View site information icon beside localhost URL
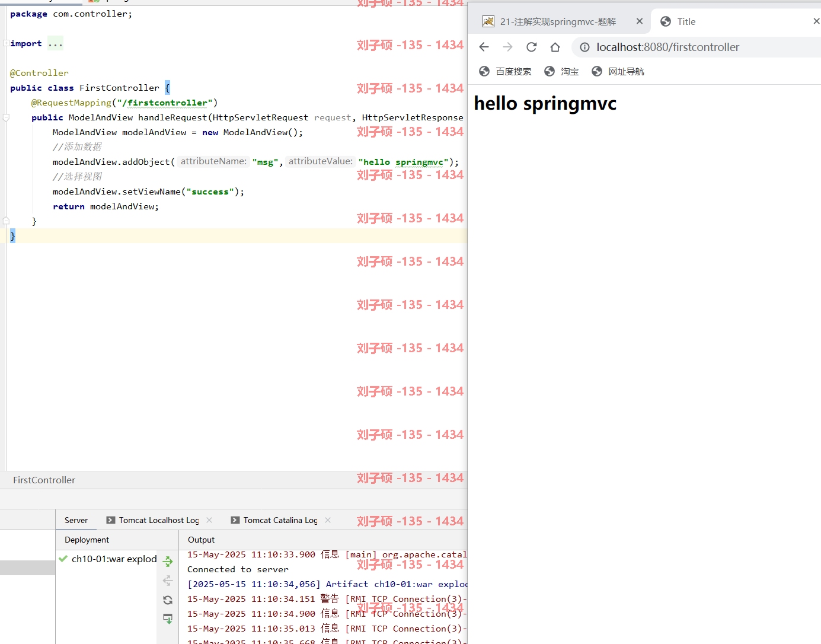The image size is (821, 644). click(x=584, y=47)
